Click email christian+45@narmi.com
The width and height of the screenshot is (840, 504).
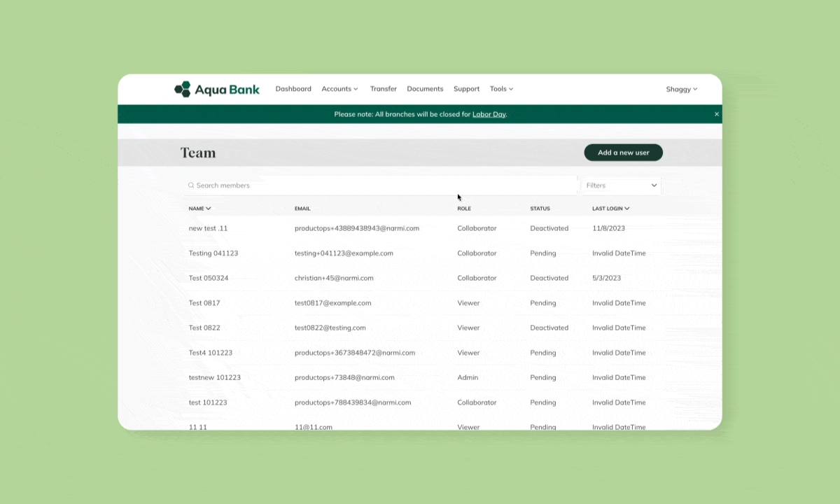click(334, 278)
